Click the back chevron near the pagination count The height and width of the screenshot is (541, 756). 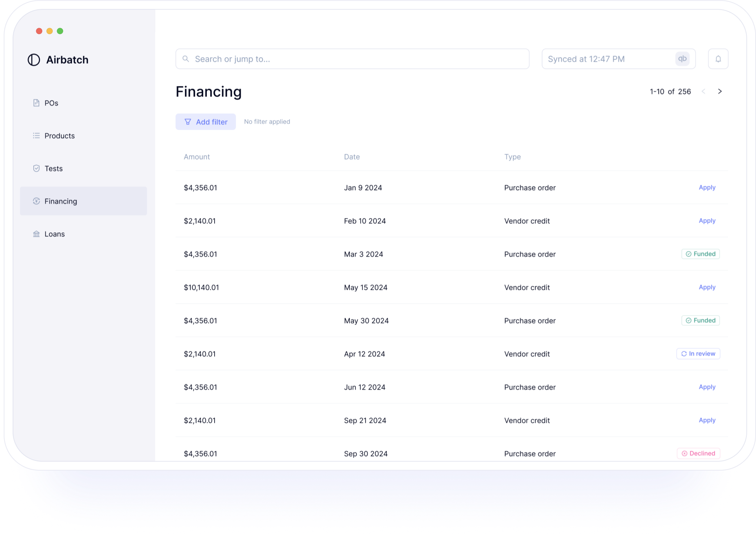(703, 91)
